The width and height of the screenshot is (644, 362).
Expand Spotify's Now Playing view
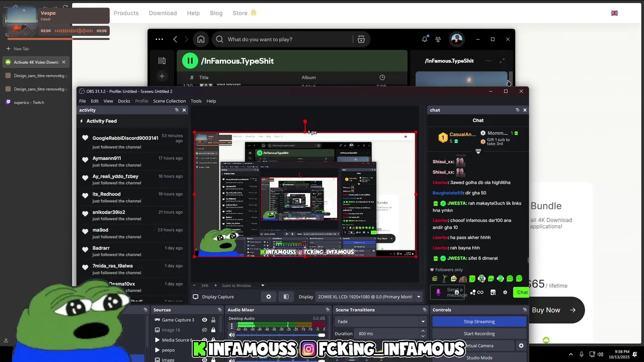coord(502,61)
